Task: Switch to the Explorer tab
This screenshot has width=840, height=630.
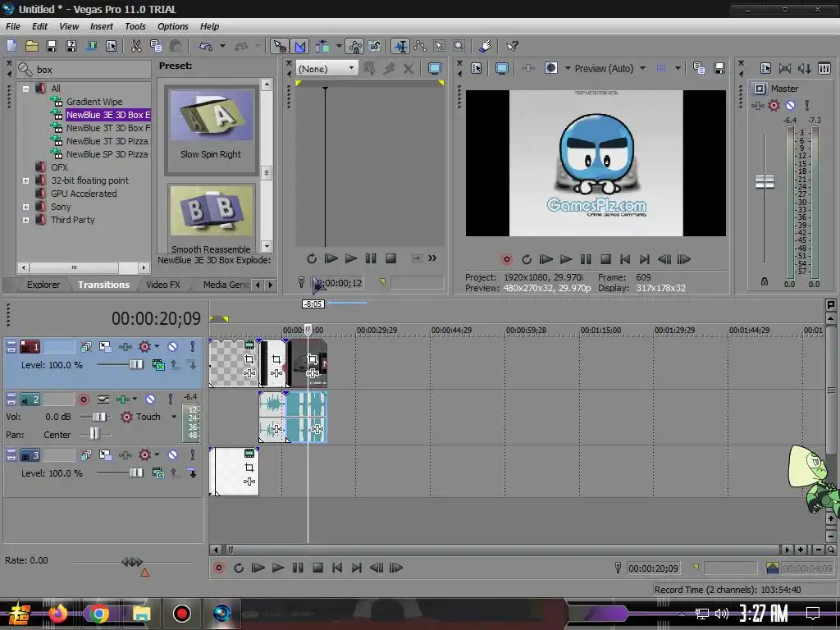Action: point(43,285)
